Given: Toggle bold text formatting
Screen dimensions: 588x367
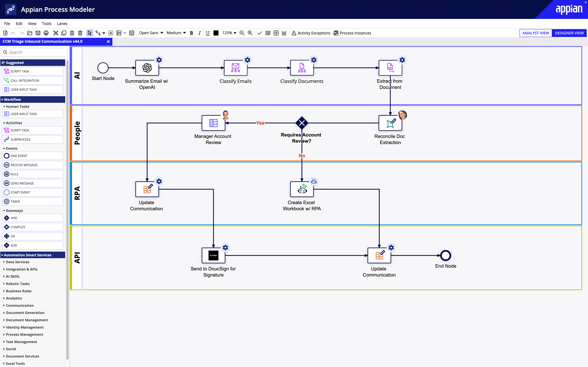Looking at the screenshot, I should click(192, 33).
